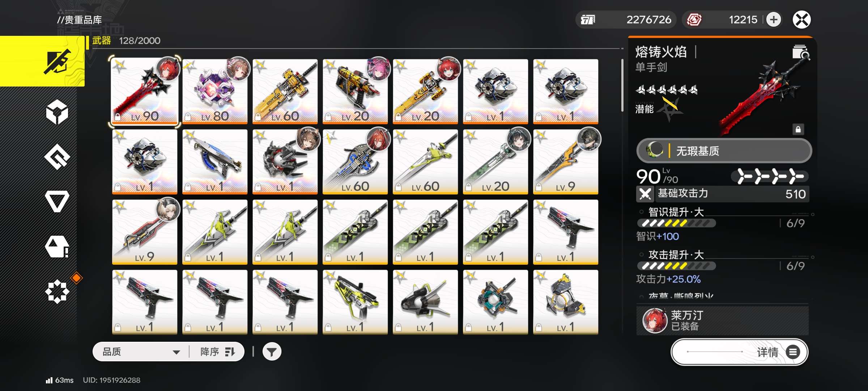Open the weapons tab in the sidebar
The height and width of the screenshot is (391, 868).
pyautogui.click(x=42, y=61)
